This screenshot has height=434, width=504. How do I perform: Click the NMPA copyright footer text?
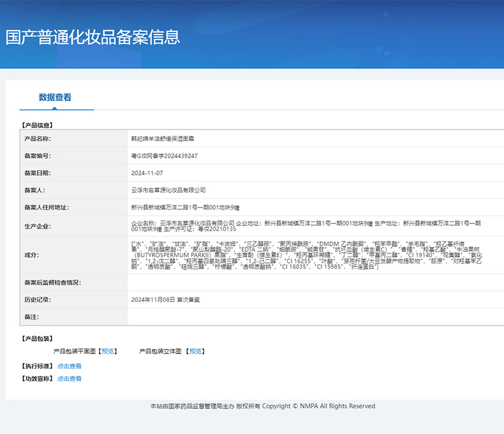click(x=263, y=406)
